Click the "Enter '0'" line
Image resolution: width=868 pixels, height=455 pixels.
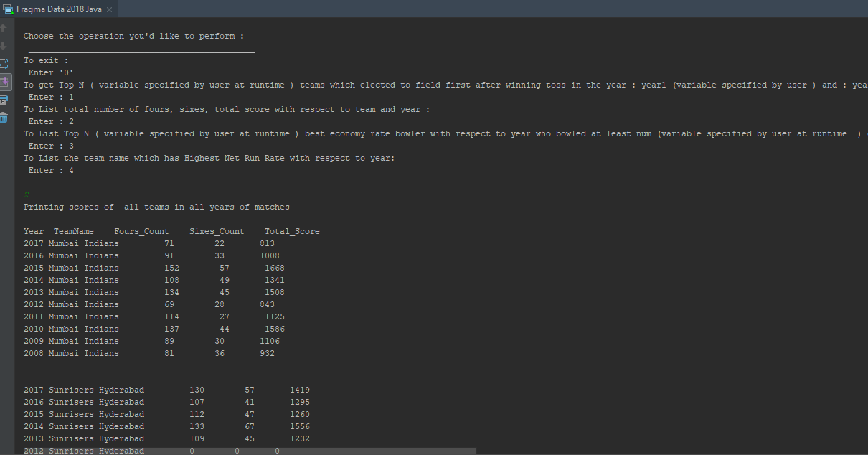(x=51, y=72)
